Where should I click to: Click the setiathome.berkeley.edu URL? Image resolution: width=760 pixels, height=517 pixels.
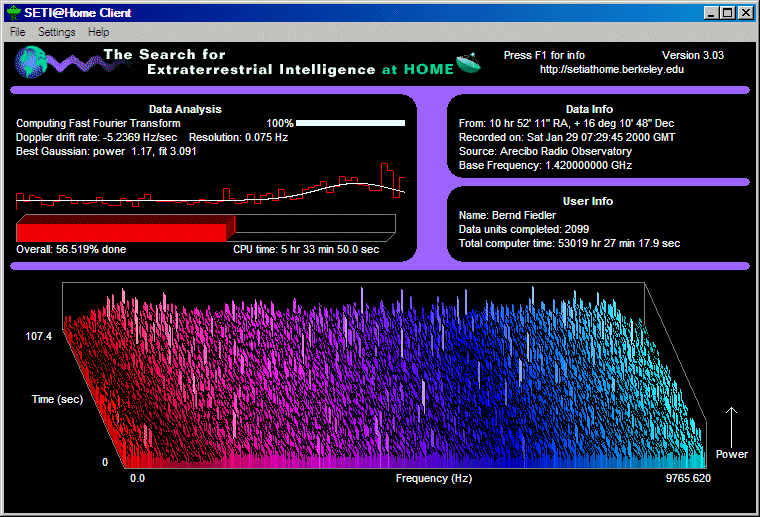click(612, 69)
